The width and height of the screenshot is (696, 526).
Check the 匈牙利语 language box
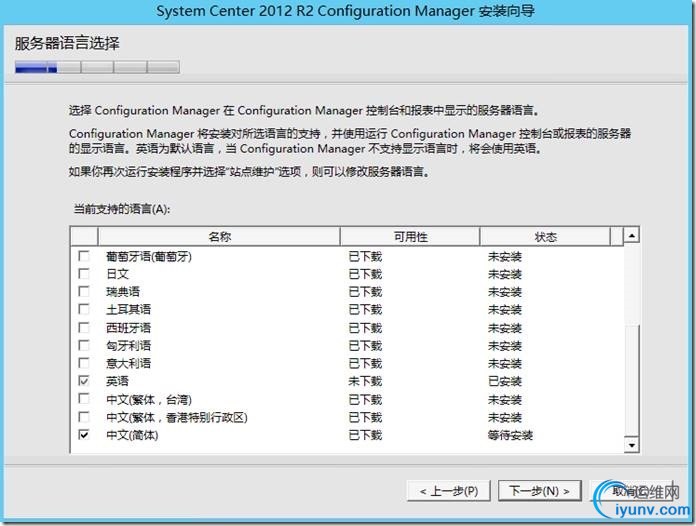84,346
